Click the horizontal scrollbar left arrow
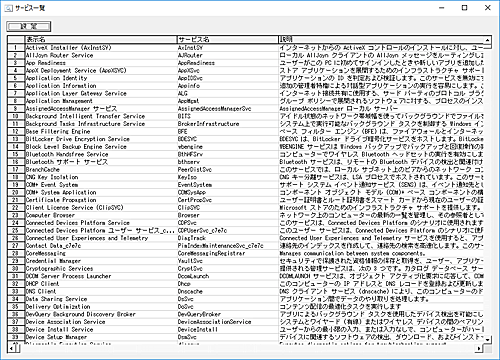 (x=11, y=349)
